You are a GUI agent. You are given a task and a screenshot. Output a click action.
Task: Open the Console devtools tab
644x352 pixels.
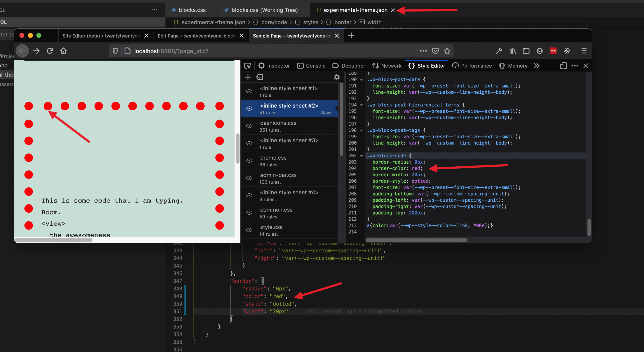pos(311,66)
